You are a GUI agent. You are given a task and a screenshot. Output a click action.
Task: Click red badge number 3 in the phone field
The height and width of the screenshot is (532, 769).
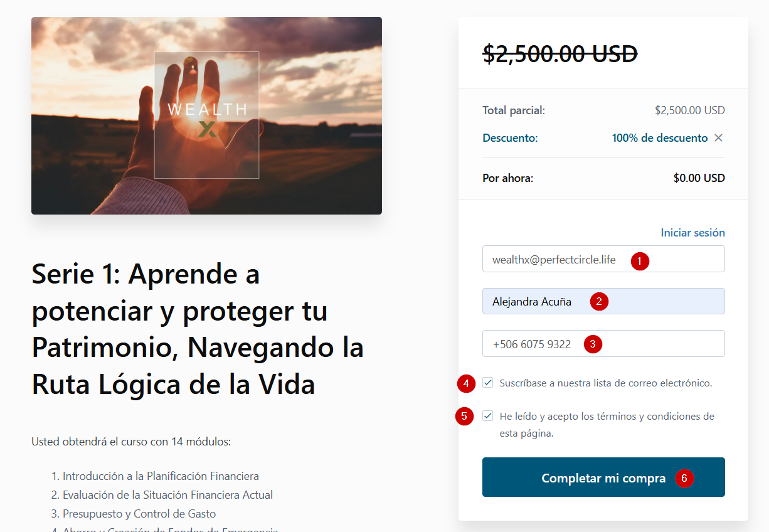click(593, 344)
